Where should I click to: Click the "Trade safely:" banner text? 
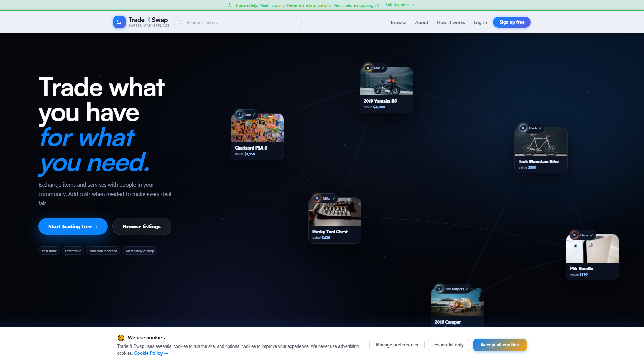click(x=247, y=5)
